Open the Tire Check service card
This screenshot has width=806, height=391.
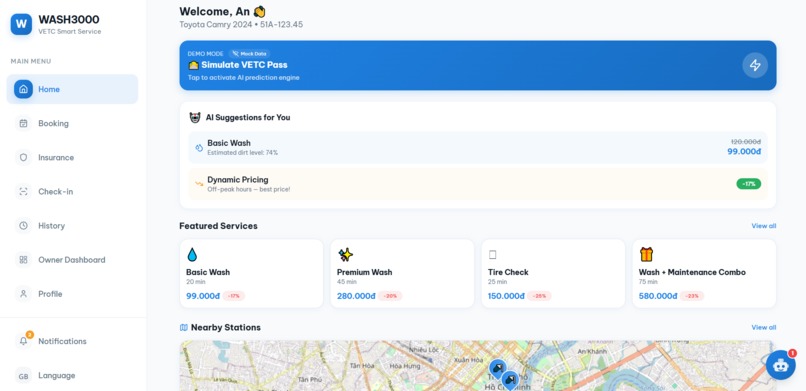553,273
